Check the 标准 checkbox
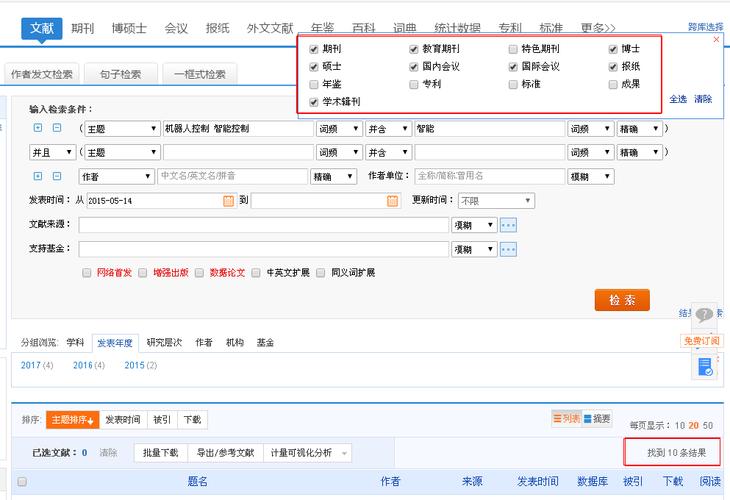730x500 pixels. 513,84
